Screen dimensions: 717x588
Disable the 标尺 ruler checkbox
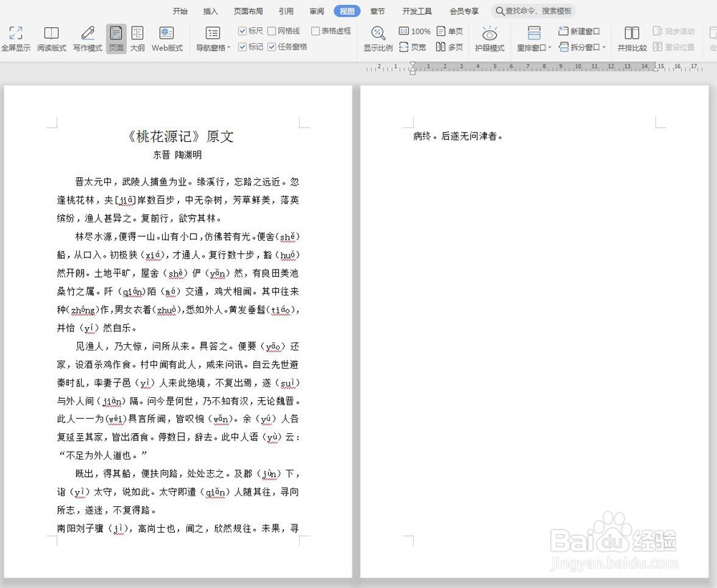242,31
